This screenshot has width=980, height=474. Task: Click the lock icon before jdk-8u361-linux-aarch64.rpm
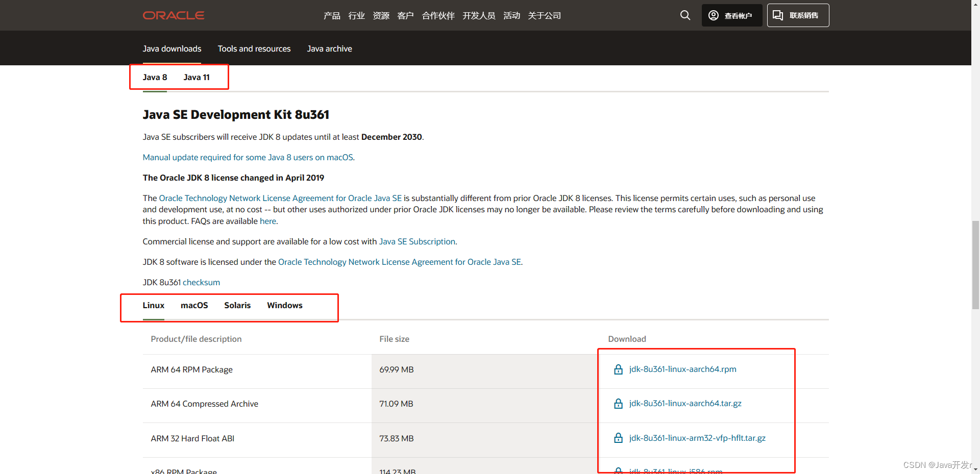point(618,369)
